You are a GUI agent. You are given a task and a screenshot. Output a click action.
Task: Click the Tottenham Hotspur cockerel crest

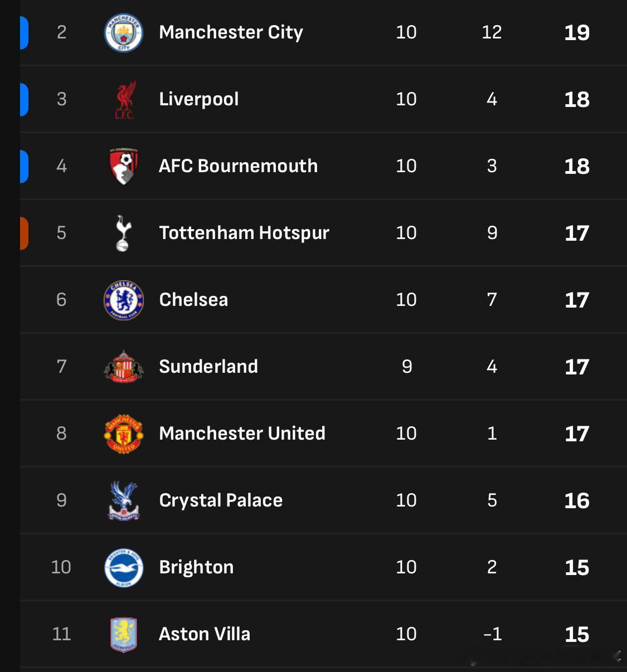point(123,233)
